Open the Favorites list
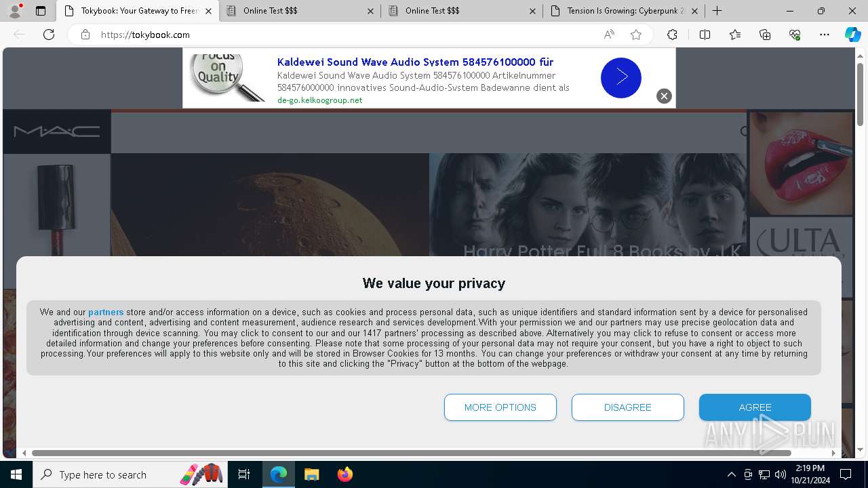This screenshot has height=488, width=868. click(x=735, y=35)
